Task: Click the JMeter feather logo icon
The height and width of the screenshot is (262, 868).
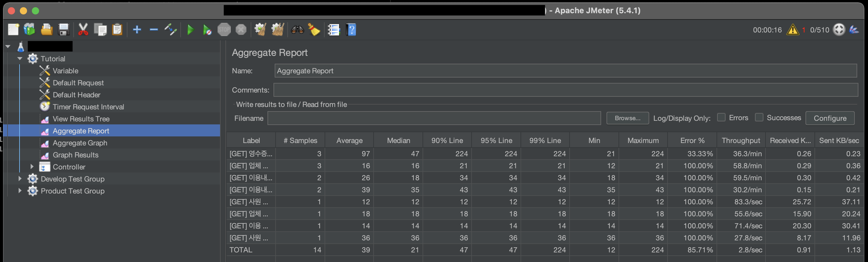Action: tap(854, 30)
